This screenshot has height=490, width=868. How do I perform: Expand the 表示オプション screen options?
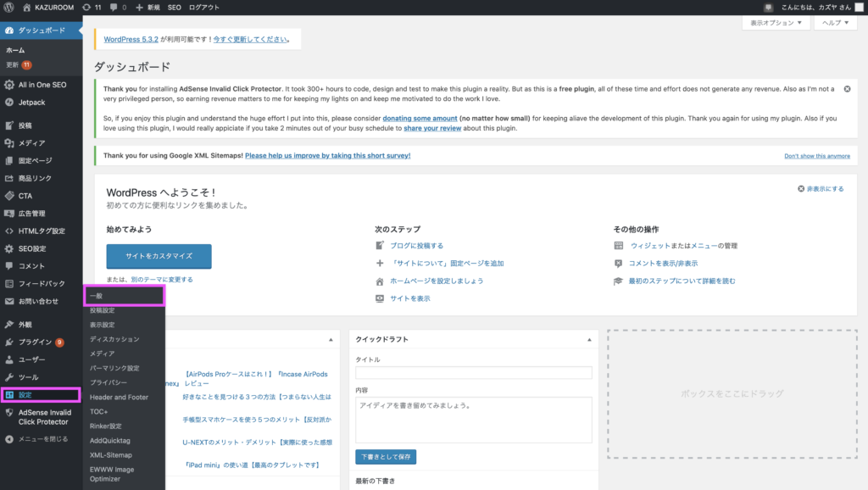(776, 23)
